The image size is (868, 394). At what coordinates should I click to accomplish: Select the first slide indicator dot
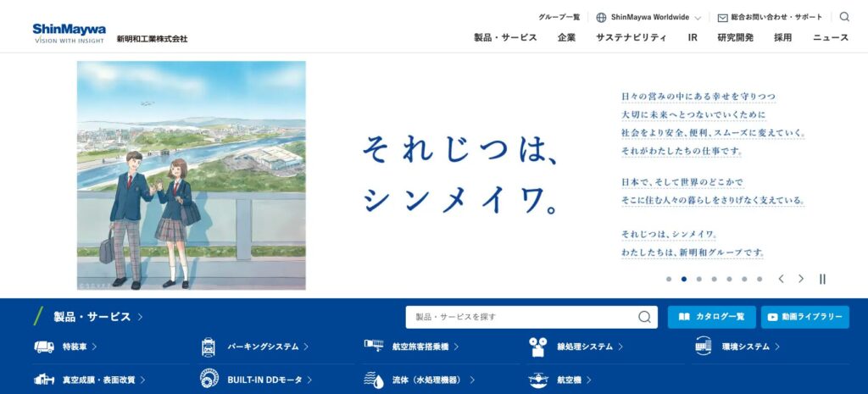click(x=669, y=279)
